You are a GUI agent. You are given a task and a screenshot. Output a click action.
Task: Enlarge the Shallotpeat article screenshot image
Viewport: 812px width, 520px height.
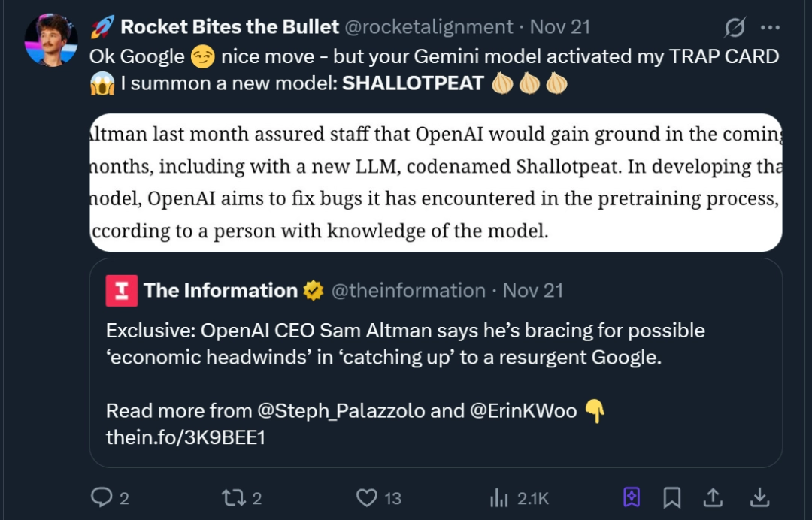(436, 183)
